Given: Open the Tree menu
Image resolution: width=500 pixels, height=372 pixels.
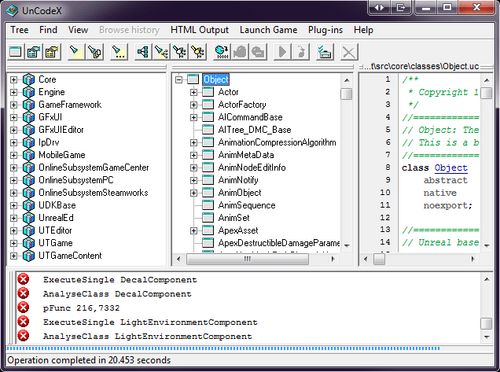Looking at the screenshot, I should 19,30.
